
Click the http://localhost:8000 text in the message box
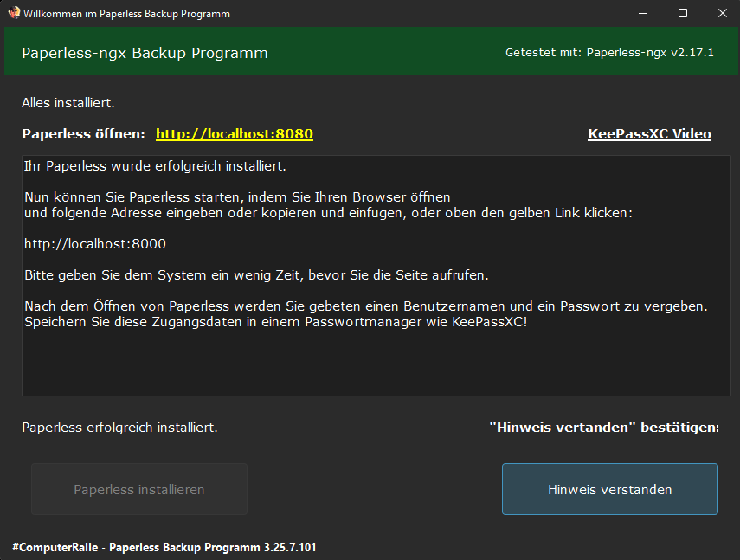click(95, 244)
